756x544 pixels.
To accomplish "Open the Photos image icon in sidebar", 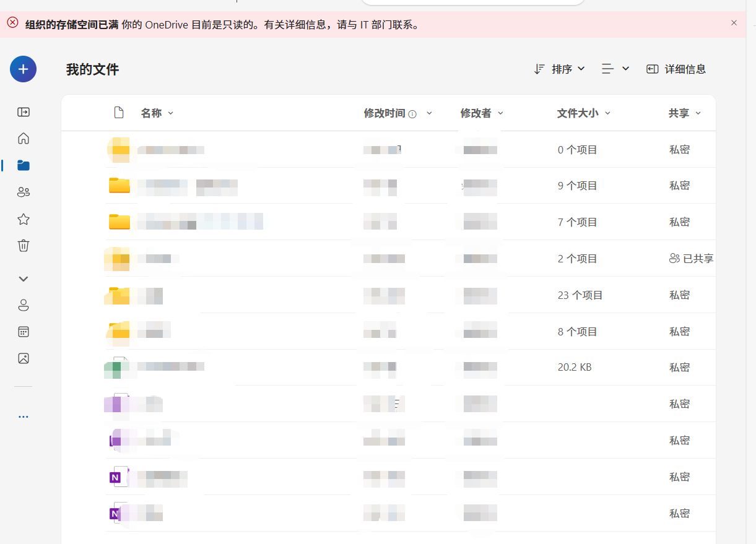I will click(x=24, y=358).
